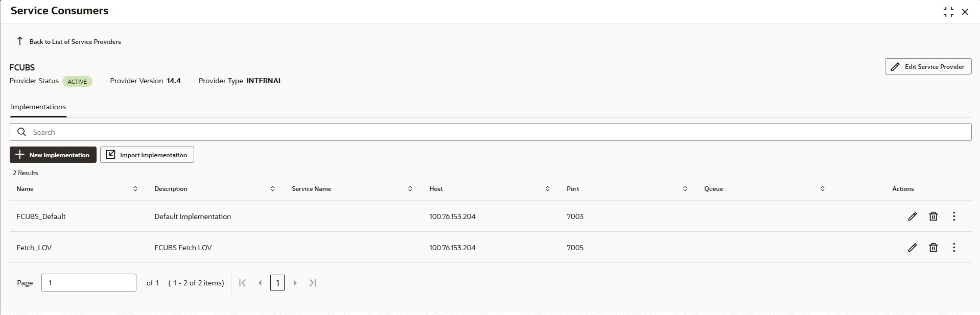Click the Fetch_LOV name cell
The height and width of the screenshot is (315, 980).
[x=34, y=248]
